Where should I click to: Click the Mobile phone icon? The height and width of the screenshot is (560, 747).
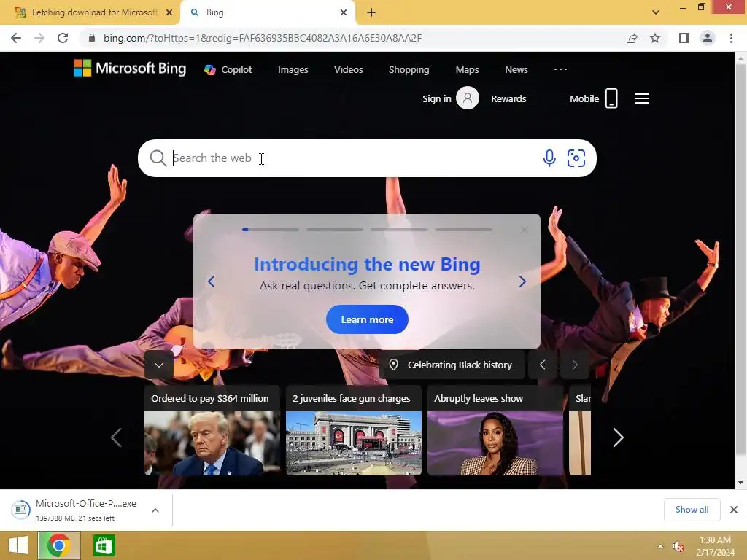point(611,98)
